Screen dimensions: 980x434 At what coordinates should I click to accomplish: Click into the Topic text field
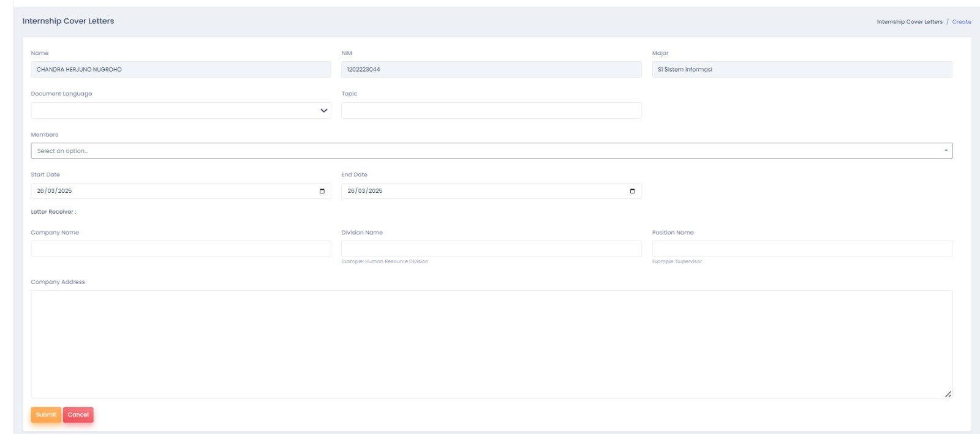491,111
